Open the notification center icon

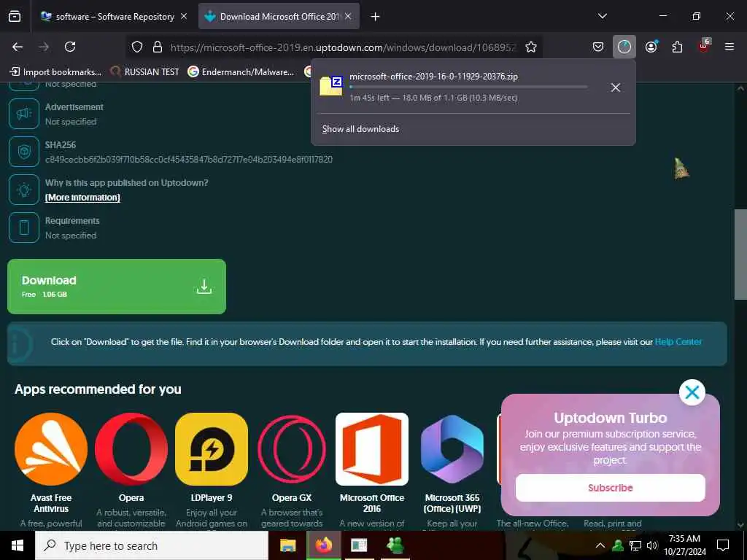[723, 545]
